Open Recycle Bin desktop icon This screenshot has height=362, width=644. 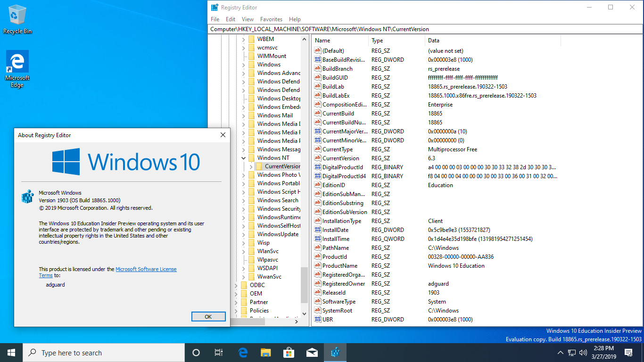[17, 20]
